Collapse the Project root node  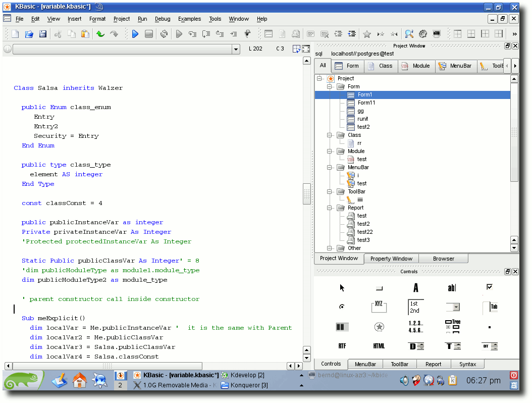(320, 78)
